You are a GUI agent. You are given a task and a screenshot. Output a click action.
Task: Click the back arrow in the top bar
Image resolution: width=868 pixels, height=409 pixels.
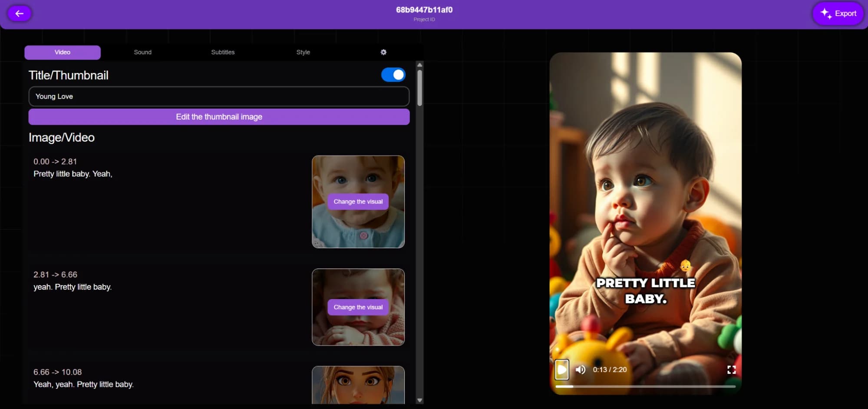[x=20, y=13]
